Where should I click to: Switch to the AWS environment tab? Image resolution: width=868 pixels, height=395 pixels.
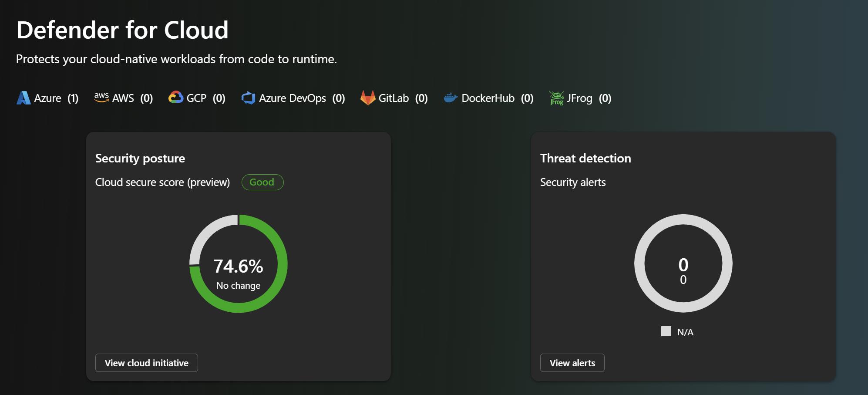(123, 98)
